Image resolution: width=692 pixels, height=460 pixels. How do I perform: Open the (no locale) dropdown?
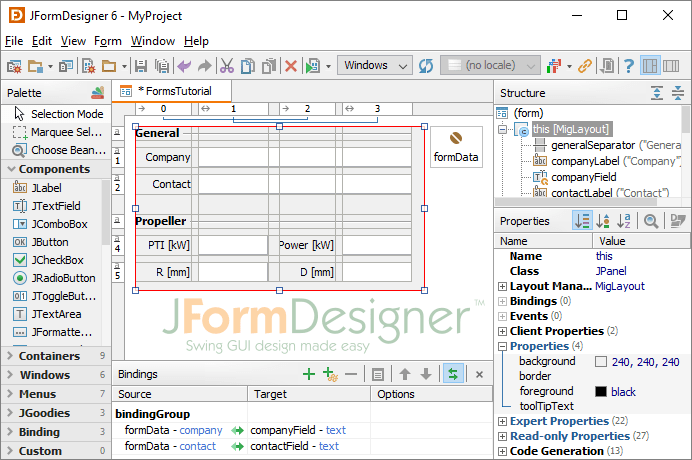coord(490,65)
